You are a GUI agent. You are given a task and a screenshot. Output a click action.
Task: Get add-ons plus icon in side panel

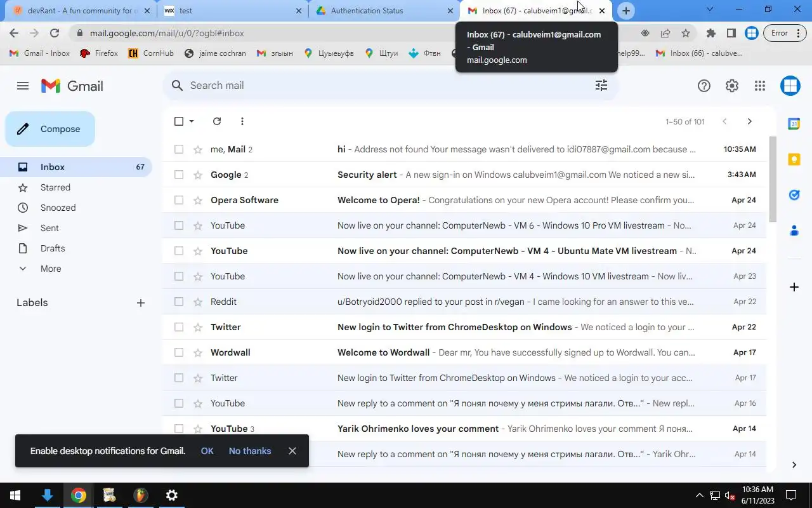tap(794, 287)
